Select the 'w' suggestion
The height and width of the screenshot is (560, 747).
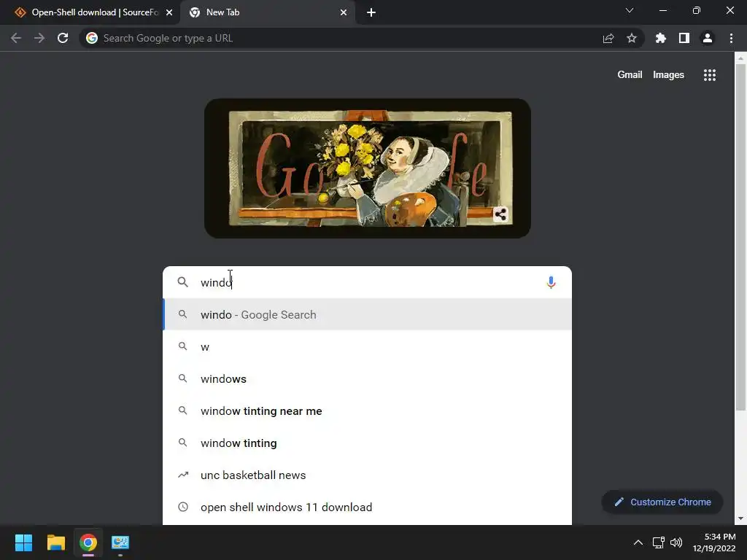point(368,346)
